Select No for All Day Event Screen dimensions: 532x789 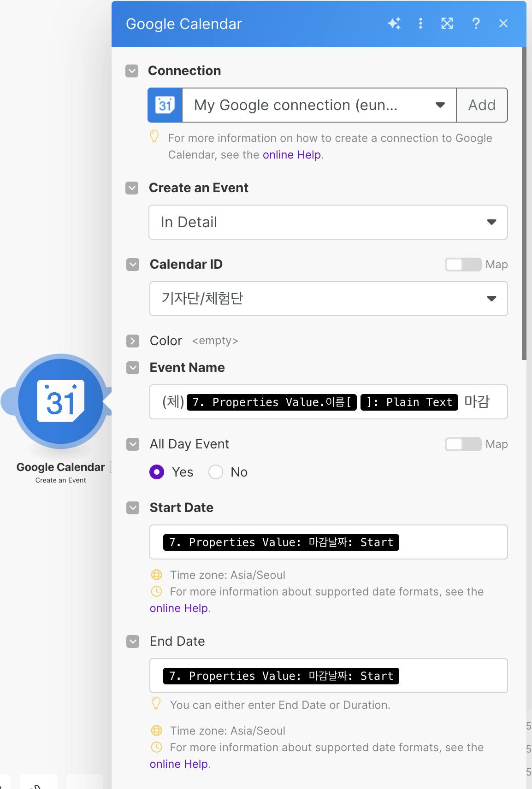pos(216,472)
